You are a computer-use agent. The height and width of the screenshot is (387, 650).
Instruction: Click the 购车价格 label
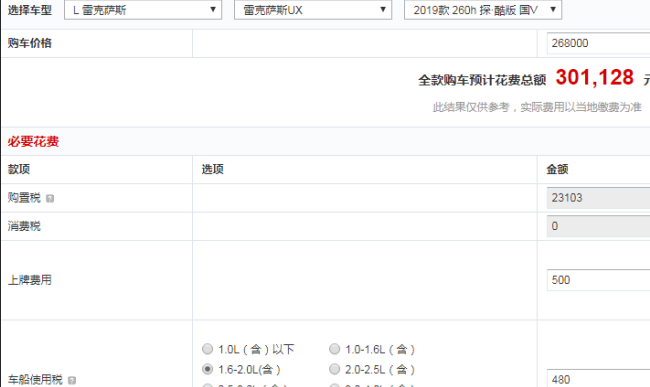(29, 43)
